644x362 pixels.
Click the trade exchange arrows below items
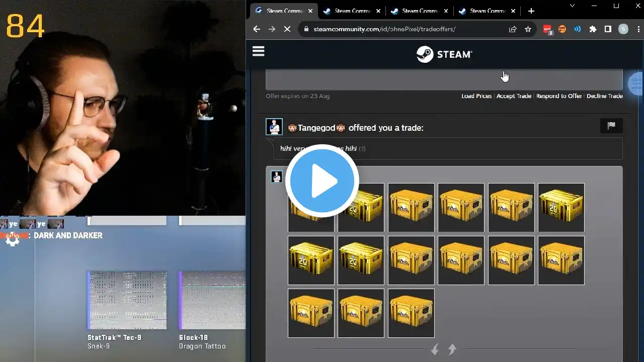point(444,349)
